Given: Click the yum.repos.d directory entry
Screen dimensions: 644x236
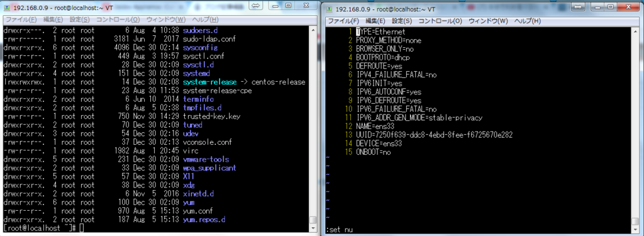Looking at the screenshot, I should [204, 220].
